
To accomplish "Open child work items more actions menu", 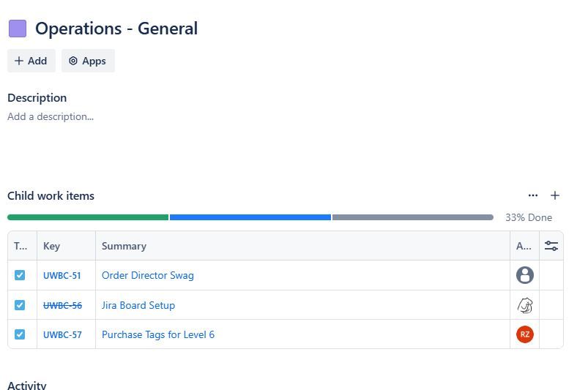I will pyautogui.click(x=533, y=195).
